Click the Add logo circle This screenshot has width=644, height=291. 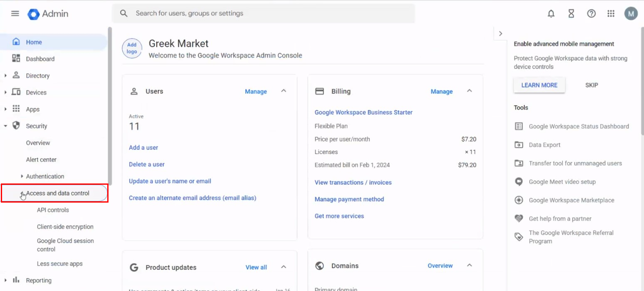click(x=132, y=49)
